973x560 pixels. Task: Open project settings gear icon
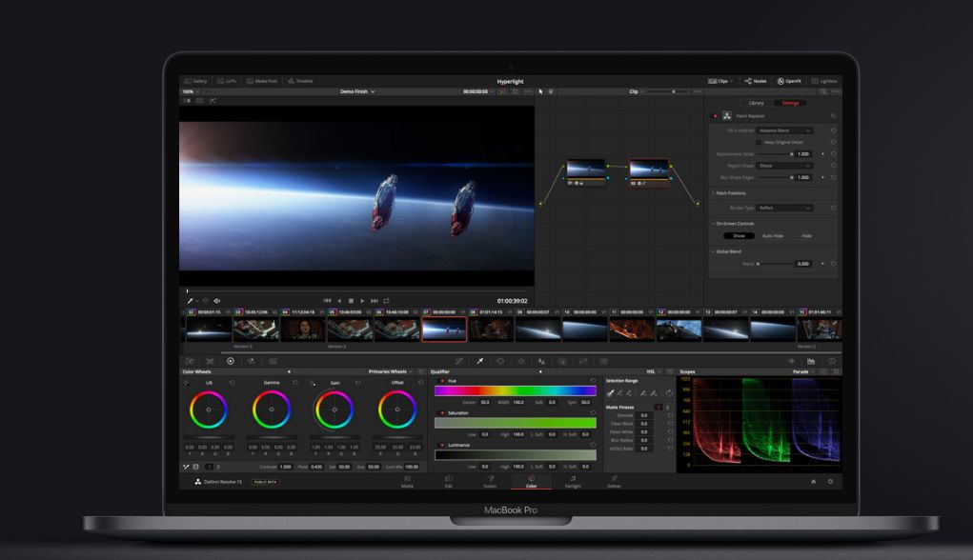pyautogui.click(x=830, y=482)
